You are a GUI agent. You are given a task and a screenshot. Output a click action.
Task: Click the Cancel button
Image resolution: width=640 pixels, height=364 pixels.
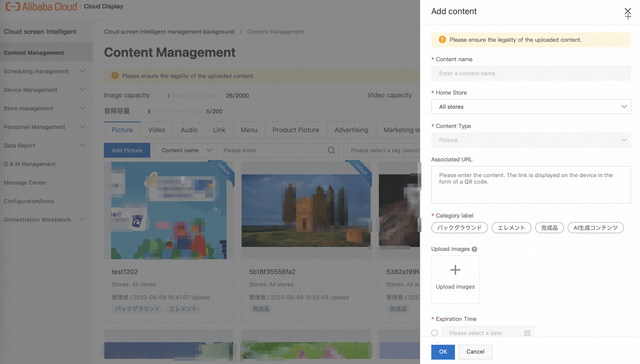click(x=476, y=352)
